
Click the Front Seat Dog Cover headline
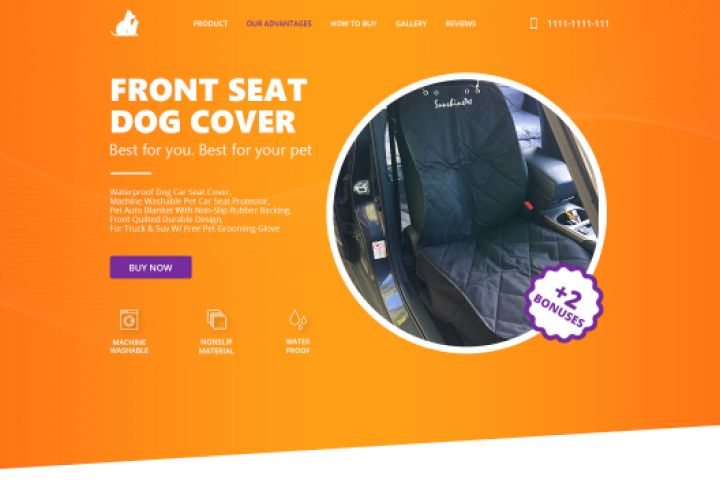click(x=208, y=106)
